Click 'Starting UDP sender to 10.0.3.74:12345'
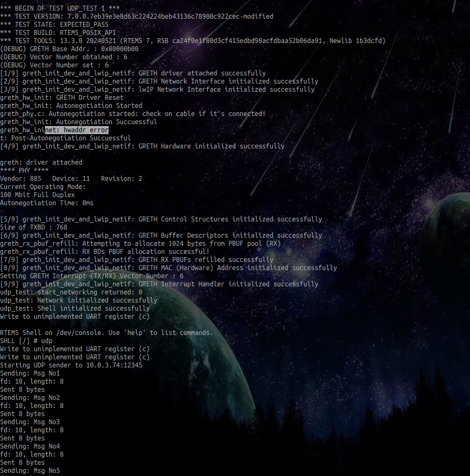The width and height of the screenshot is (470, 476). coord(71,365)
